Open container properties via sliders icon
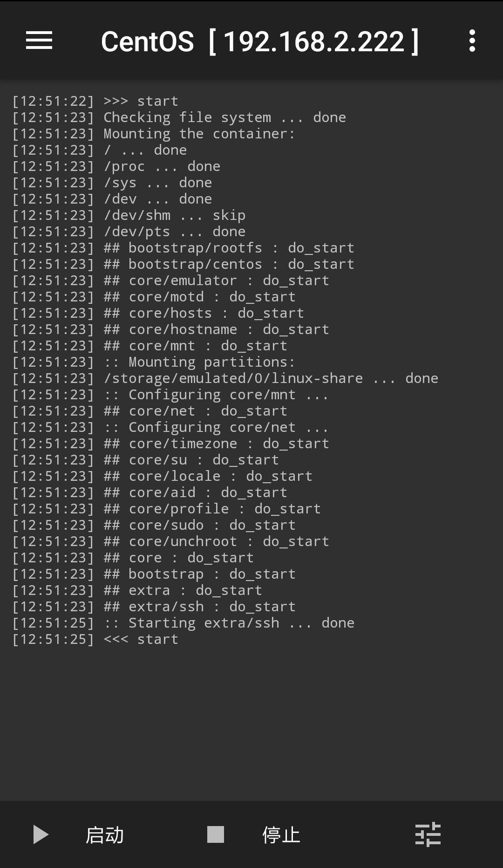The height and width of the screenshot is (868, 503). (x=428, y=834)
